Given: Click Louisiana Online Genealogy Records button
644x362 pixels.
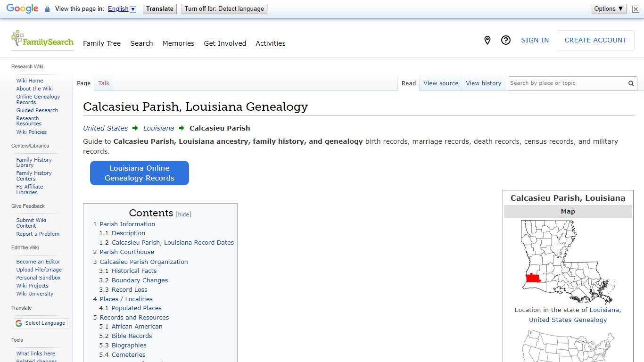Looking at the screenshot, I should 140,173.
